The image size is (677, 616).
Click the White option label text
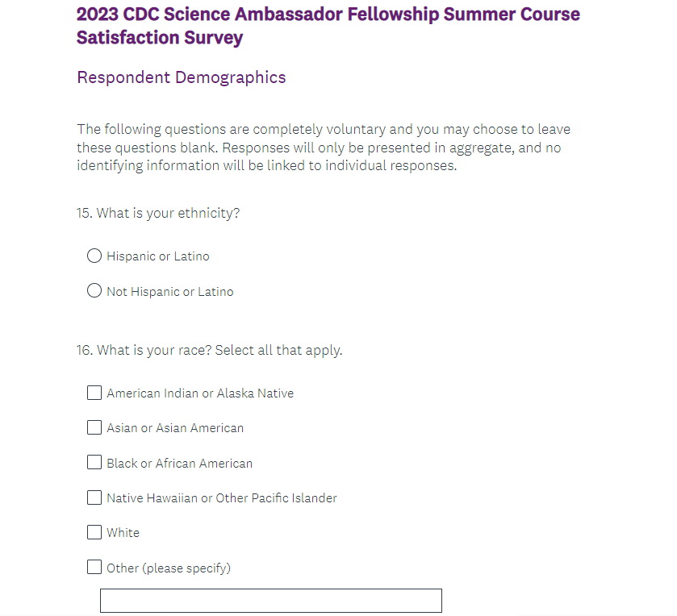pos(123,533)
